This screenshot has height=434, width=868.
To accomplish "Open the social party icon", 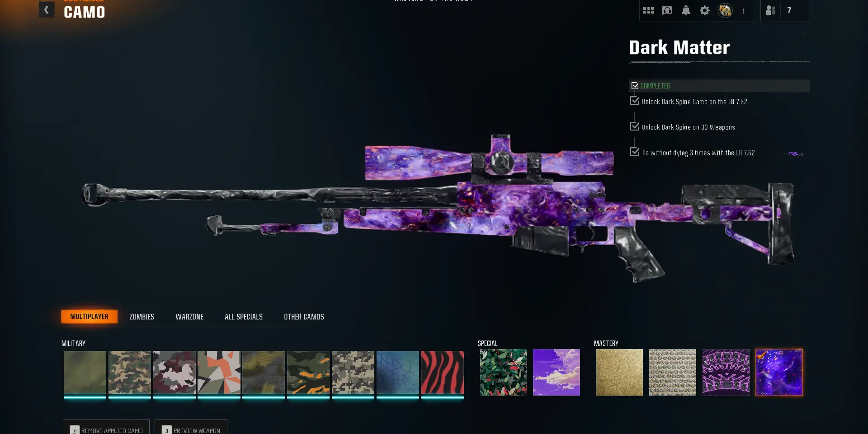I will coord(771,10).
